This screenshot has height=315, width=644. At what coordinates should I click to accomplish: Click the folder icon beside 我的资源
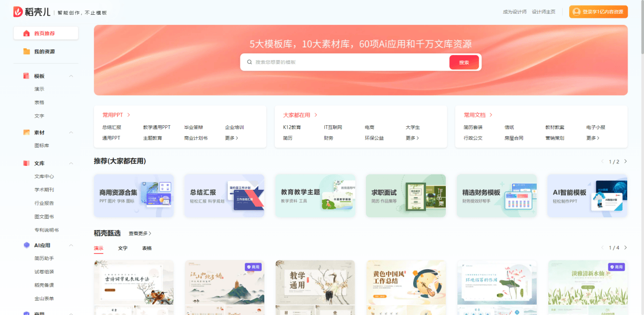(26, 51)
